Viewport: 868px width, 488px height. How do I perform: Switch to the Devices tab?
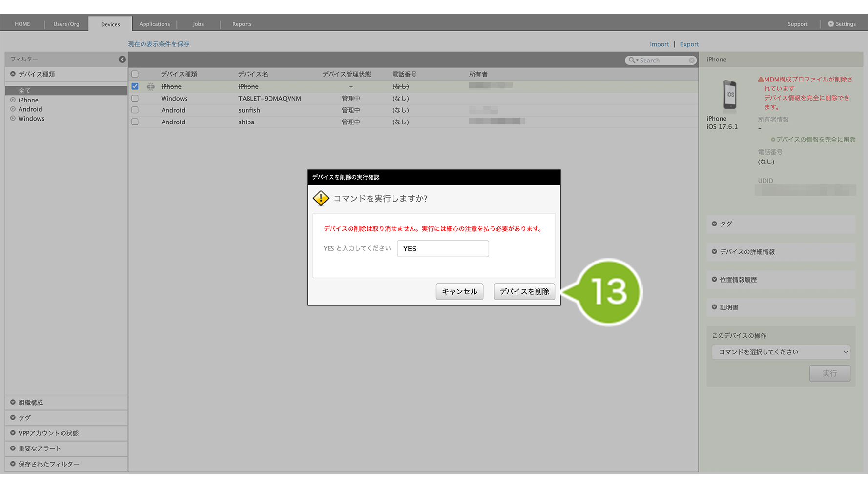pyautogui.click(x=110, y=24)
